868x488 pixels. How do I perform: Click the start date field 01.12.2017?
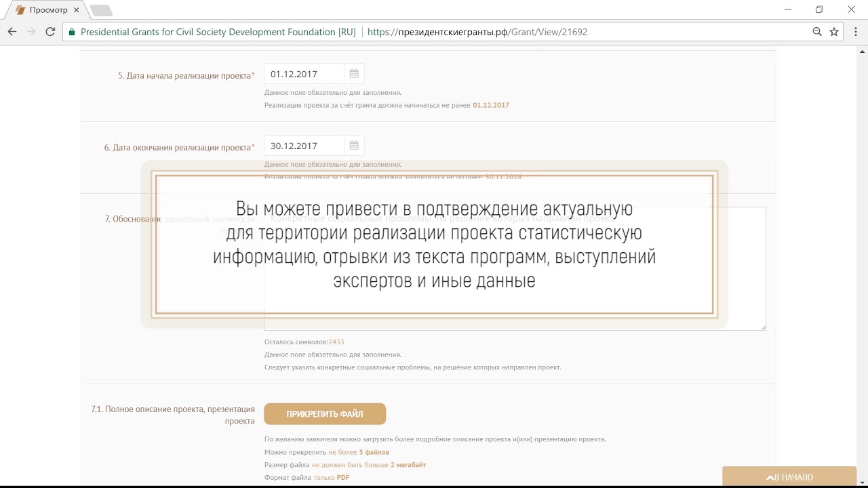coord(304,74)
